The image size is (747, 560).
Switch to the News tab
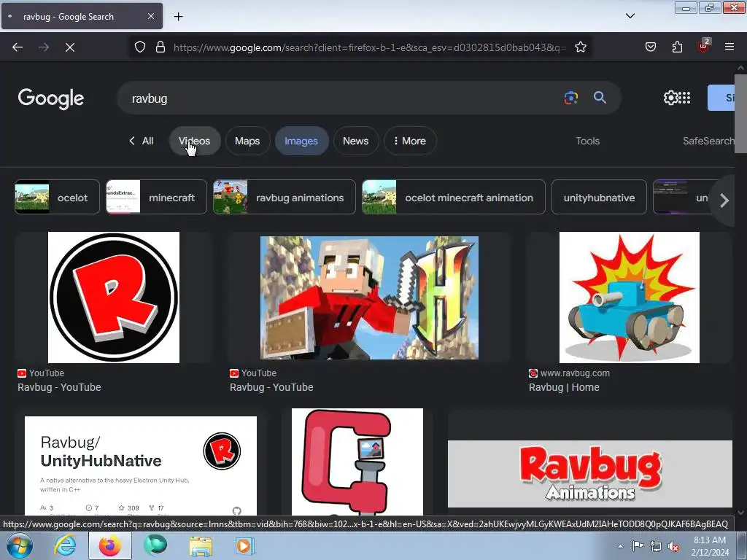(x=355, y=141)
